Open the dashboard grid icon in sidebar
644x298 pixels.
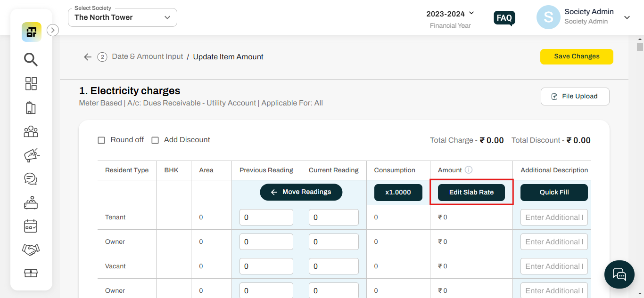pyautogui.click(x=31, y=83)
